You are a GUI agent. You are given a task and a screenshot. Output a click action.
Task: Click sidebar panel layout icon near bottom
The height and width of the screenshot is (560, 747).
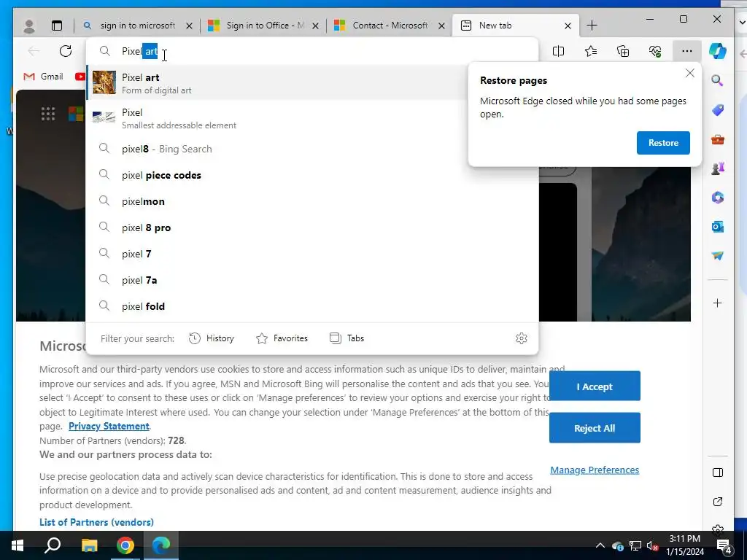(718, 472)
